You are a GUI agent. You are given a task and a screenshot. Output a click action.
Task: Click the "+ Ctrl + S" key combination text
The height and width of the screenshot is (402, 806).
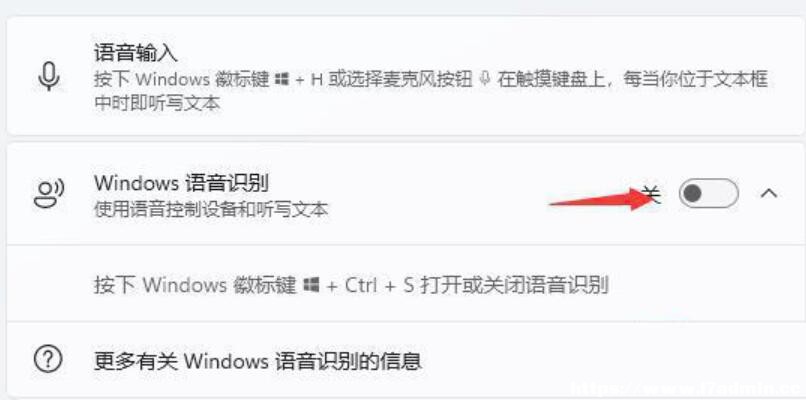[x=370, y=284]
